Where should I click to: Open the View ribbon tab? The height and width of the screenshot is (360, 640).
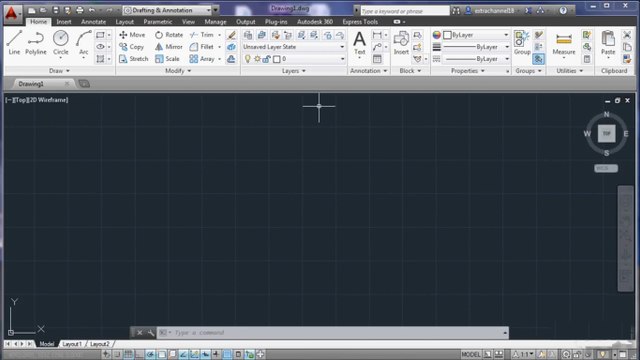coord(188,22)
